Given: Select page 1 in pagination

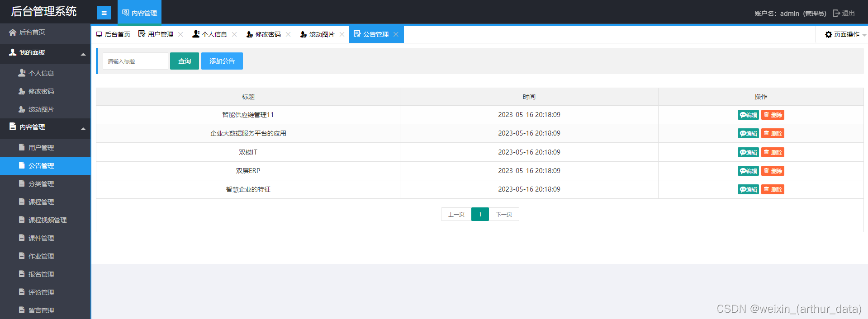Looking at the screenshot, I should (x=480, y=214).
